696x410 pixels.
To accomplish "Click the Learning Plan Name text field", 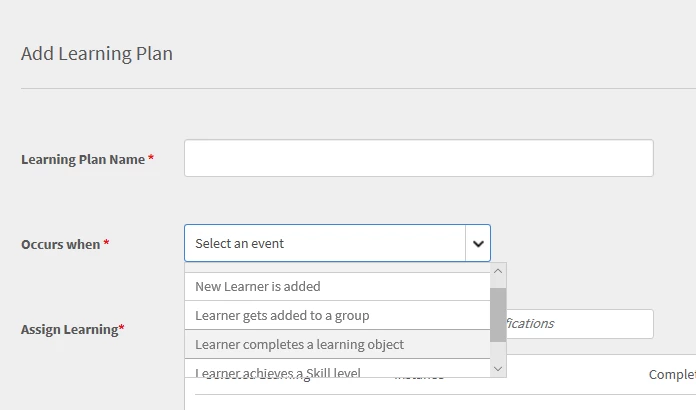I will (x=418, y=158).
